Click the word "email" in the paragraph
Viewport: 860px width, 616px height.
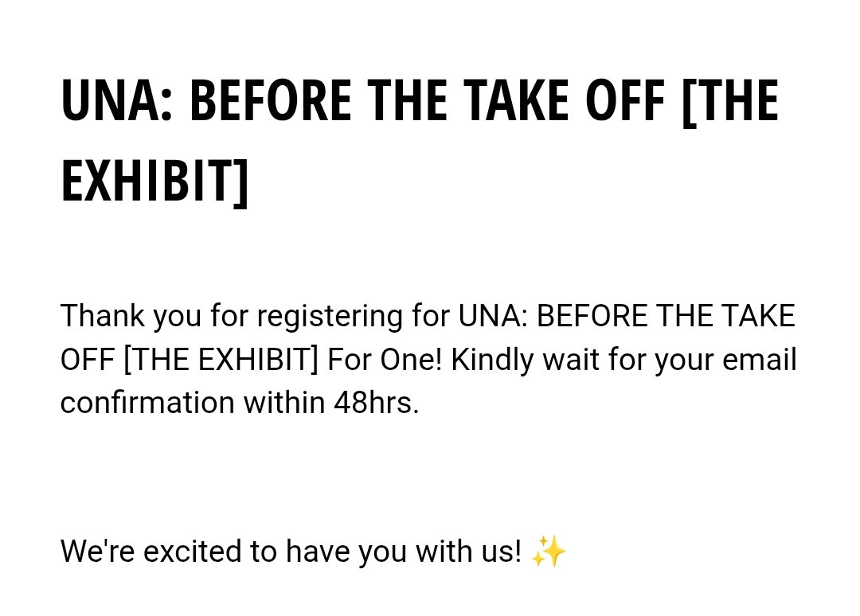point(759,360)
